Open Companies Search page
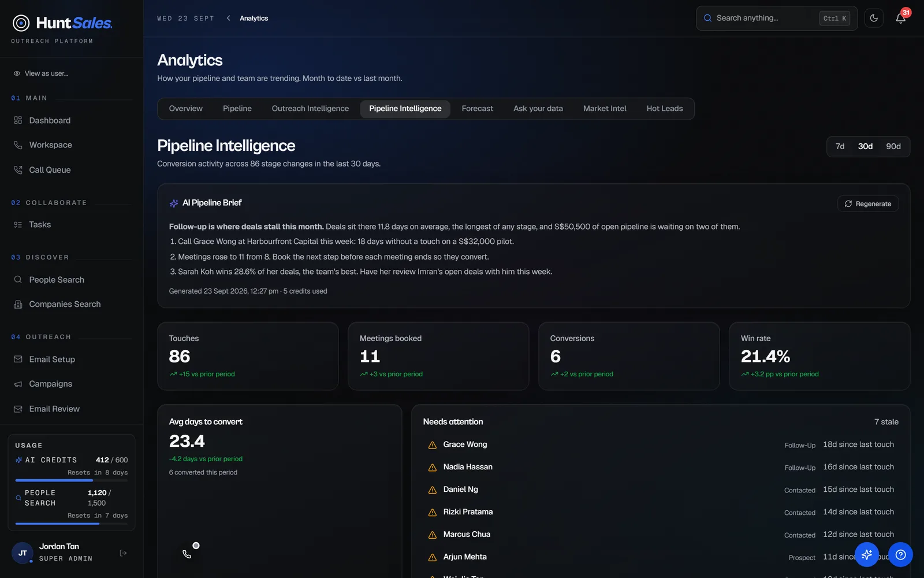Screen dimensions: 924x578 coord(72,304)
